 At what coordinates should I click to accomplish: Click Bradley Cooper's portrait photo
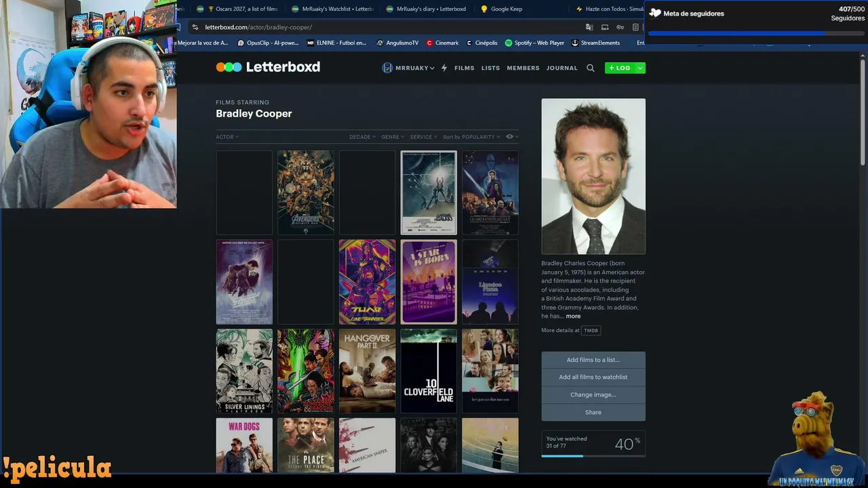click(x=593, y=176)
